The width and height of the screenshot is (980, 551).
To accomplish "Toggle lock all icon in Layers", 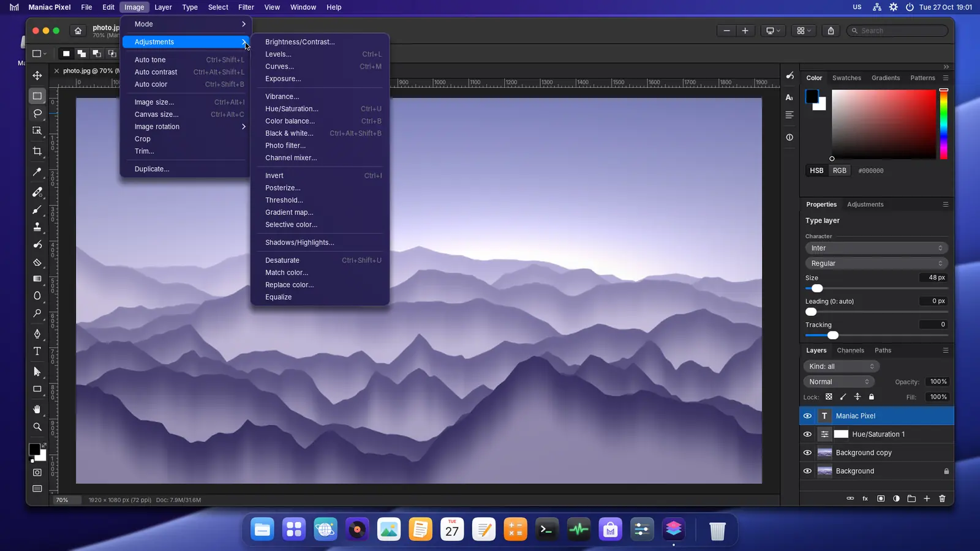I will 872,397.
